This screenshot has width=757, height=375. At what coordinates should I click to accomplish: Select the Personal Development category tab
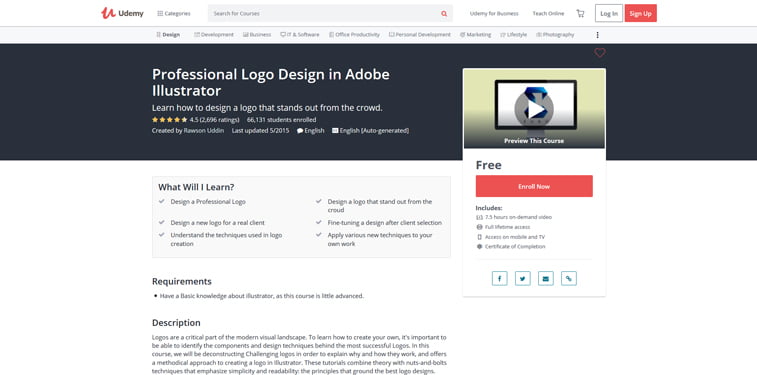point(420,35)
